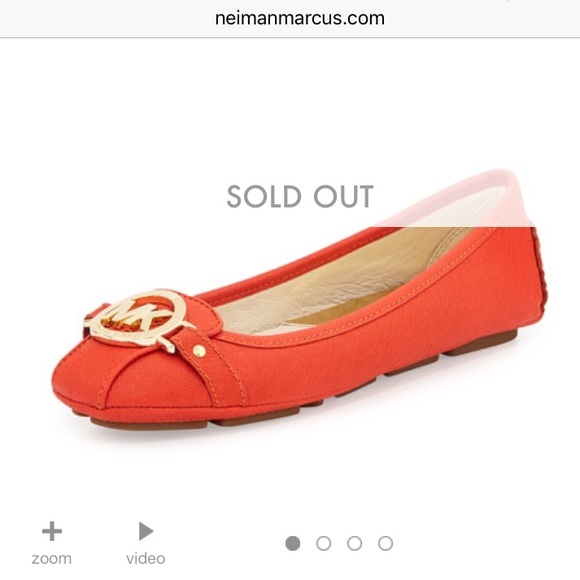Image resolution: width=580 pixels, height=580 pixels.
Task: Click the gold MK logo emblem
Action: pos(137,319)
